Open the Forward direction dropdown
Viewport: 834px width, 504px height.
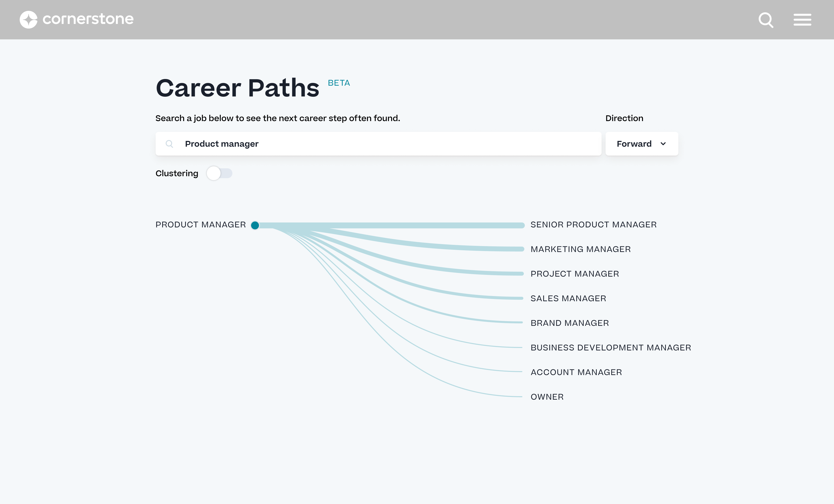(x=642, y=144)
